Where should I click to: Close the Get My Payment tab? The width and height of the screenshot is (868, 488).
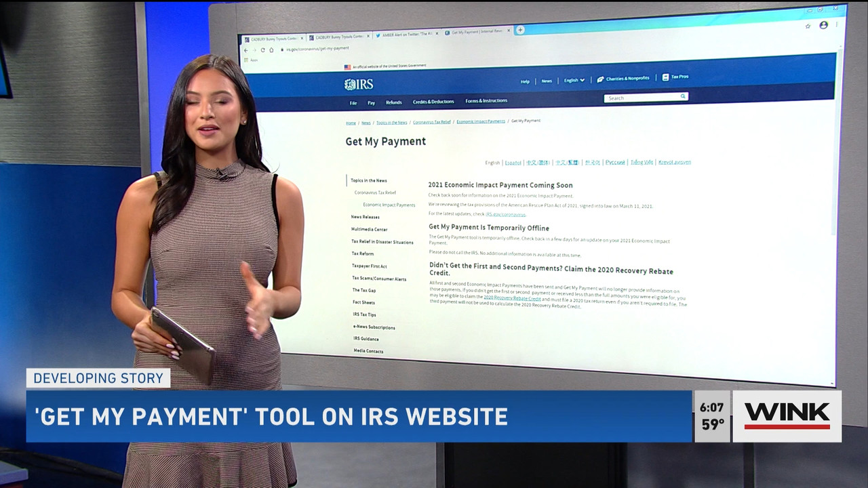click(x=509, y=30)
